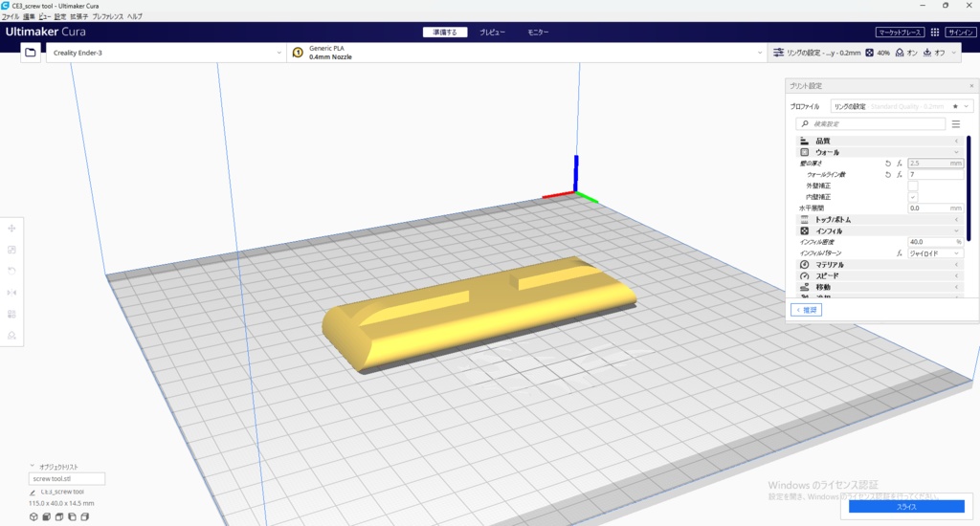Switch to 3D perspective view cube icon
This screenshot has width=980, height=526.
tap(33, 516)
